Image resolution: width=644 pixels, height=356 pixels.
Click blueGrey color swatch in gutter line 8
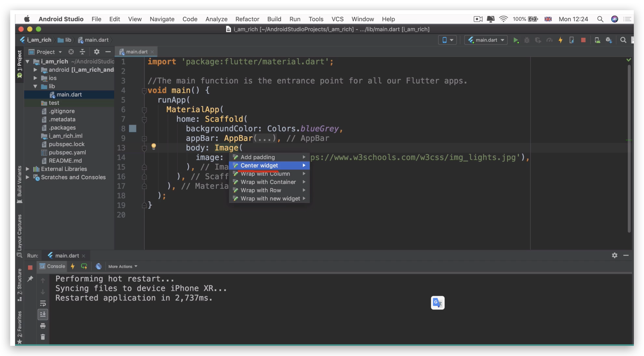(132, 129)
